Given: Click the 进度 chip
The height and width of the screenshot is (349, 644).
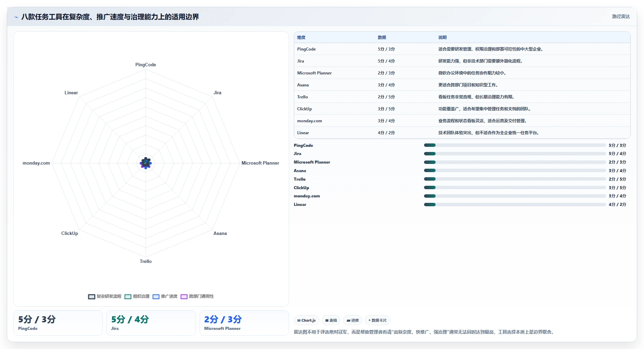Looking at the screenshot, I should tap(353, 320).
